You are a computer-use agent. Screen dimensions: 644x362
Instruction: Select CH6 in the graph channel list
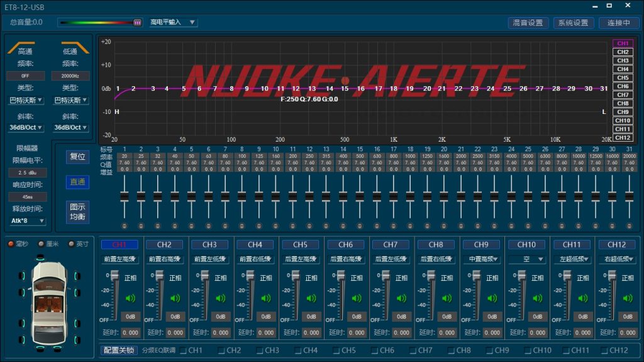[x=623, y=86]
